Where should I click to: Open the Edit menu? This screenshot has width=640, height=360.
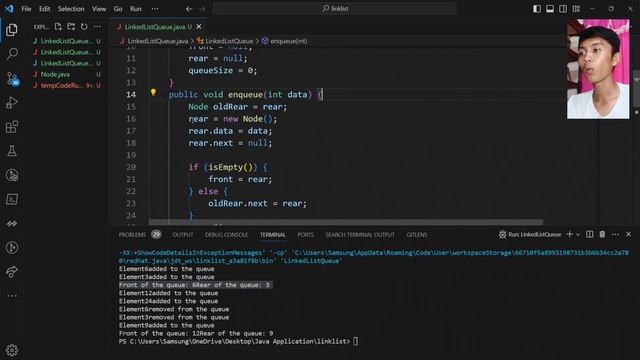tap(44, 9)
